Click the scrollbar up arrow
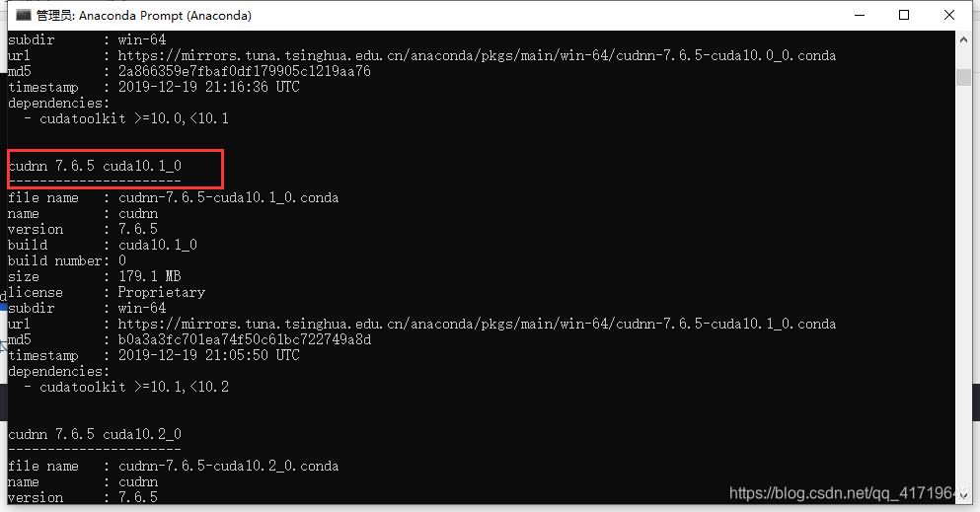Viewport: 980px width, 512px height. pyautogui.click(x=963, y=39)
